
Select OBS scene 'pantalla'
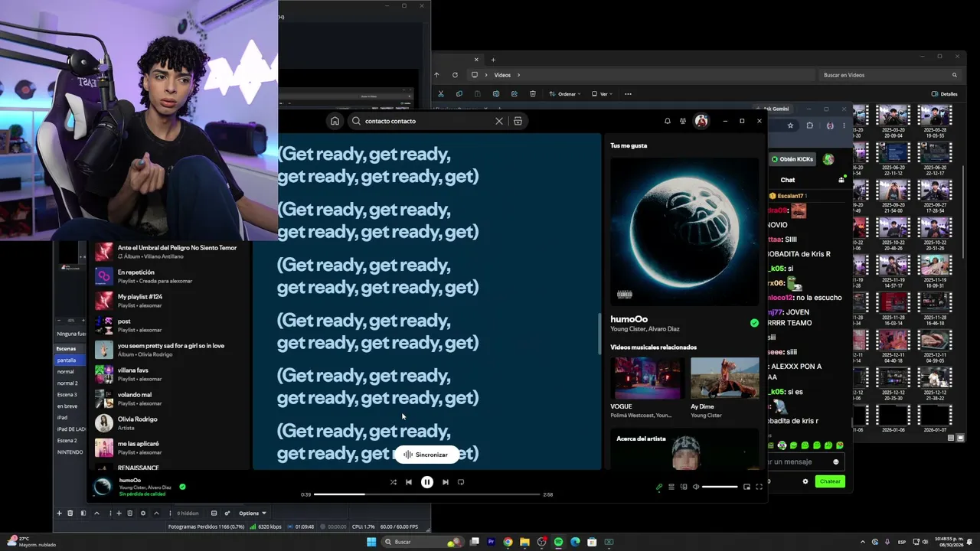(70, 360)
